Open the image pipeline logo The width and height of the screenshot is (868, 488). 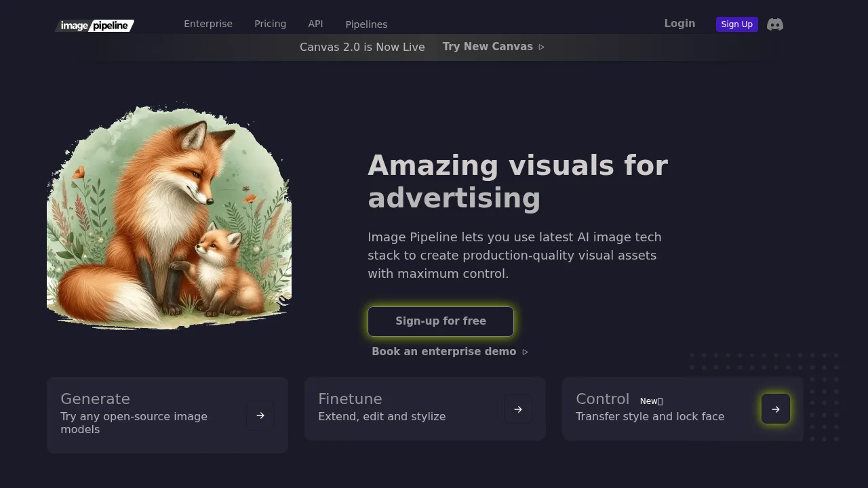(94, 25)
